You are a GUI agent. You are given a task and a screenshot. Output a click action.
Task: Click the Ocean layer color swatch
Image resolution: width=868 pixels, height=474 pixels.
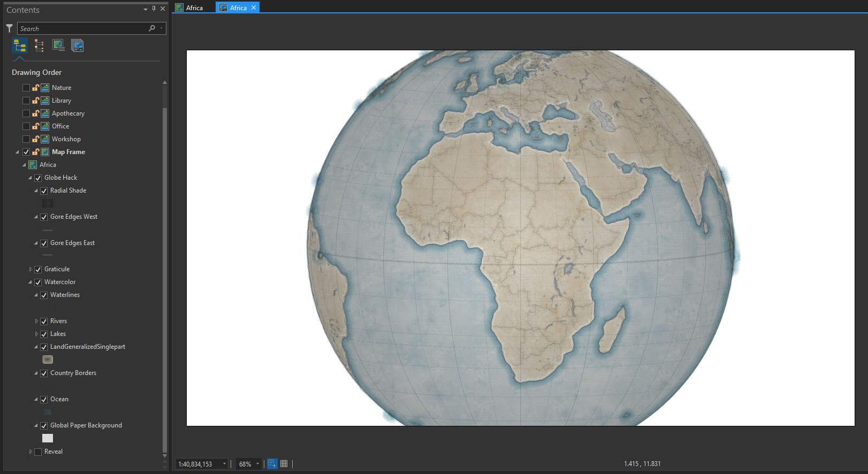click(48, 412)
